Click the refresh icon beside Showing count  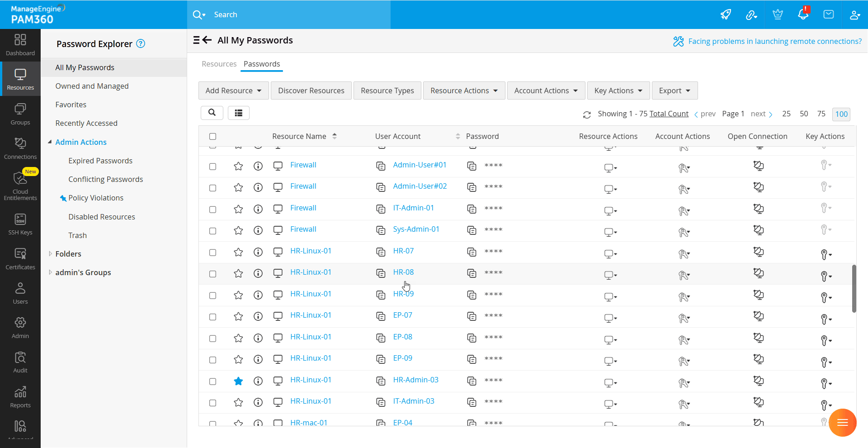[x=587, y=115]
